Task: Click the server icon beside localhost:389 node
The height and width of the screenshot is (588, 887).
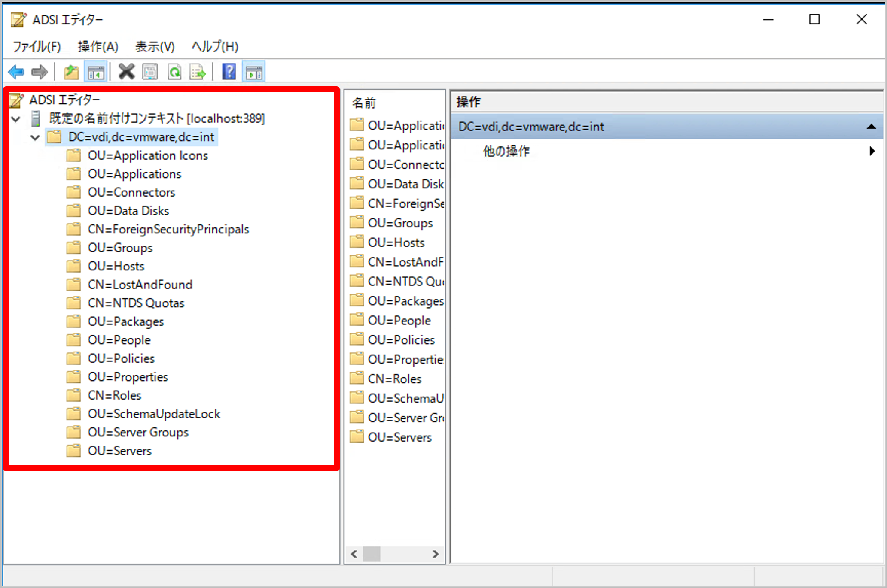Action: coord(36,118)
